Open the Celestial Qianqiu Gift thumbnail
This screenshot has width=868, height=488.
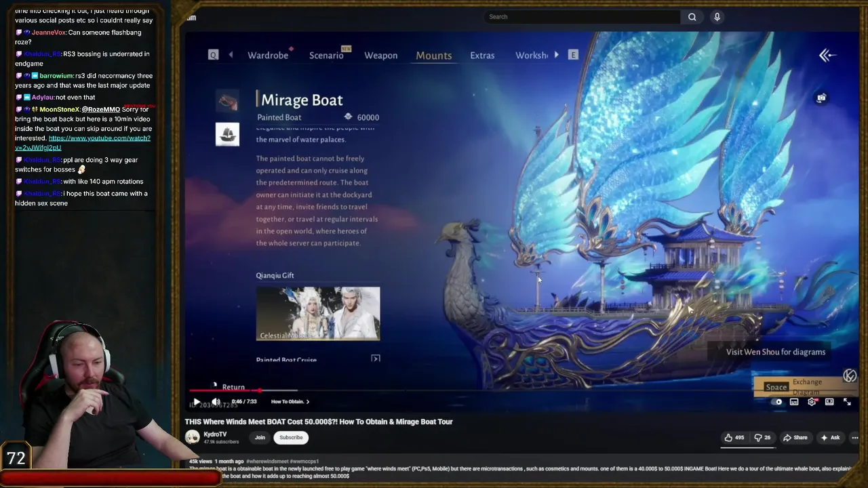pos(318,313)
